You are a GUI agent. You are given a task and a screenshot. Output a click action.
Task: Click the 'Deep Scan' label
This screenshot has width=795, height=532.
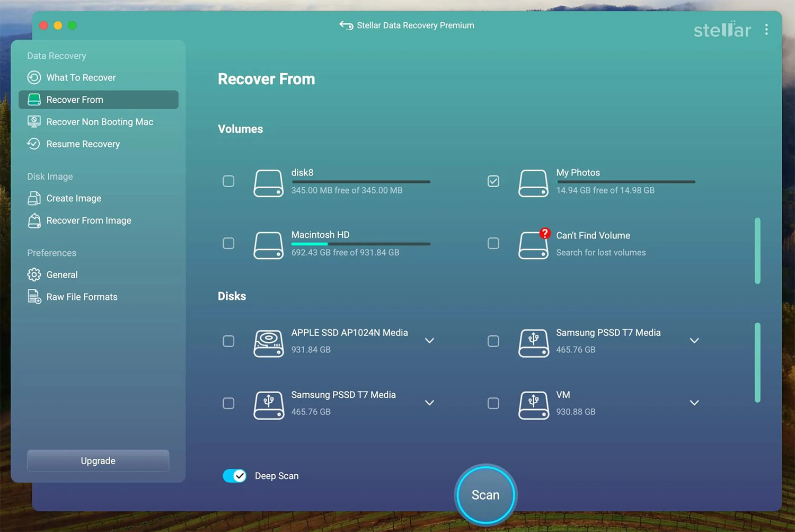(x=277, y=476)
